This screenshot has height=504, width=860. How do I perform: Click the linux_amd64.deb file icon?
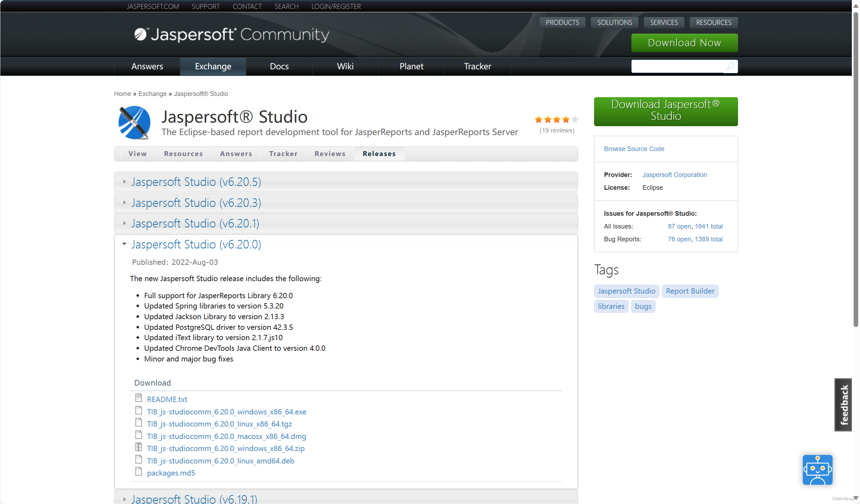tap(139, 460)
